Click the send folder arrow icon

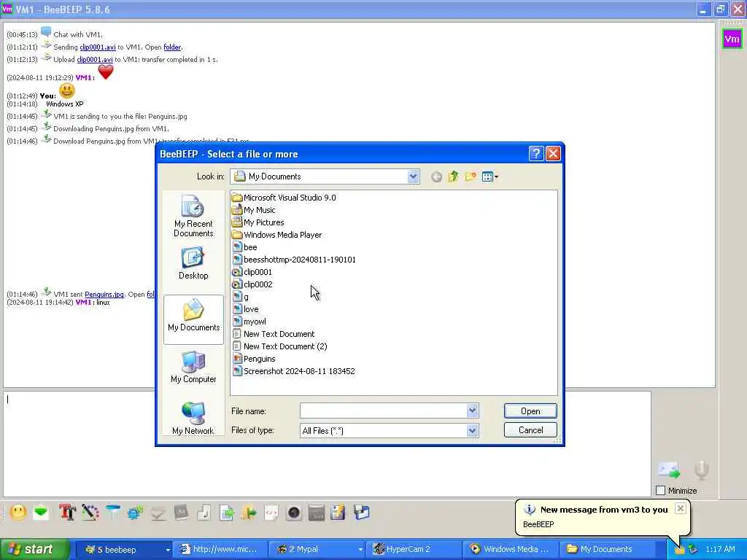[x=249, y=513]
